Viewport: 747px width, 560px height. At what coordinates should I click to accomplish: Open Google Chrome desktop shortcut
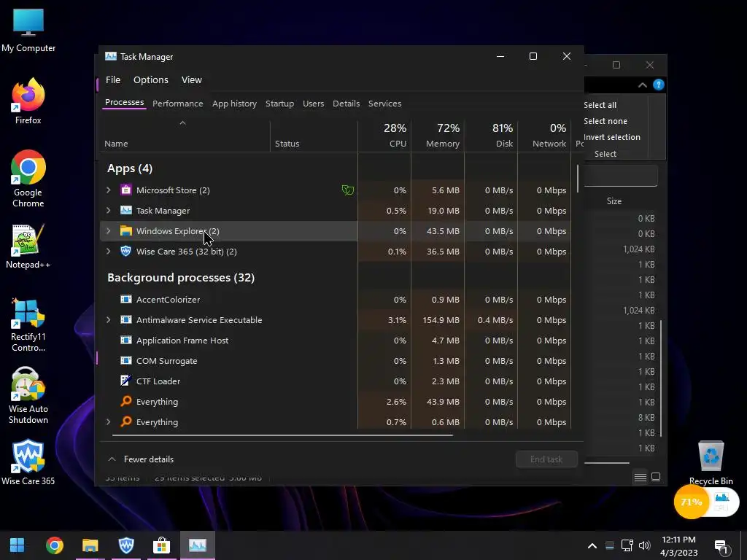pyautogui.click(x=28, y=179)
